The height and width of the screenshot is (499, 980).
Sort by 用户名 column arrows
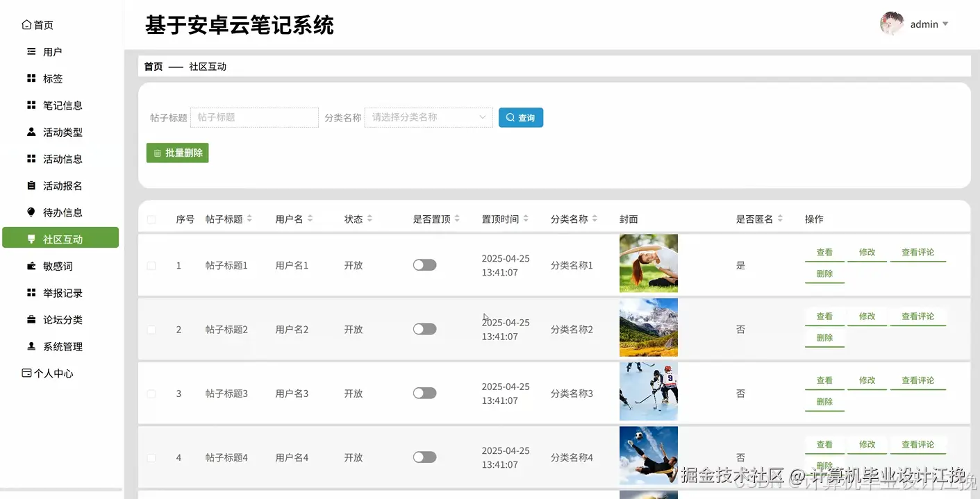[310, 219]
